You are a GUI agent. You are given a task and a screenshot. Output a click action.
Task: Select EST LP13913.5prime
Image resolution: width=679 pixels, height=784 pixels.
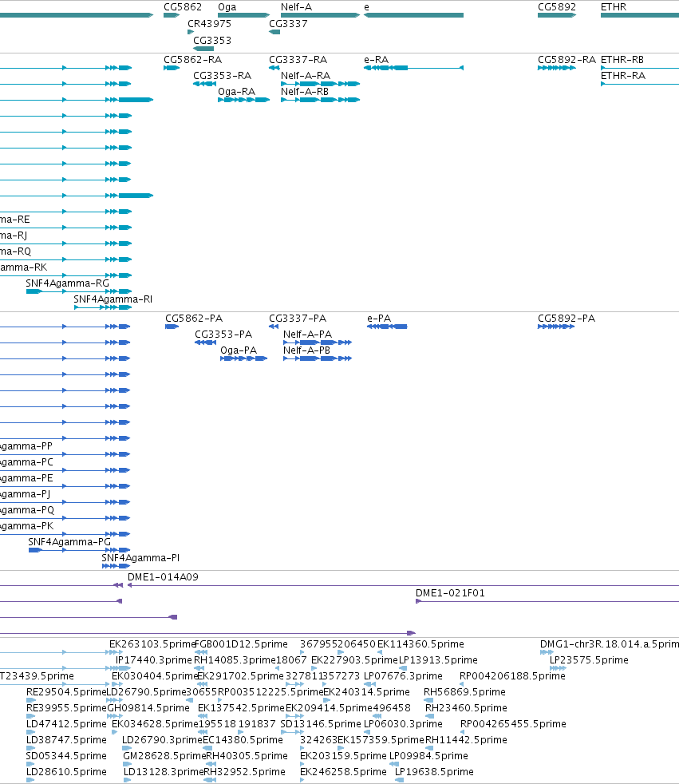[x=438, y=660]
